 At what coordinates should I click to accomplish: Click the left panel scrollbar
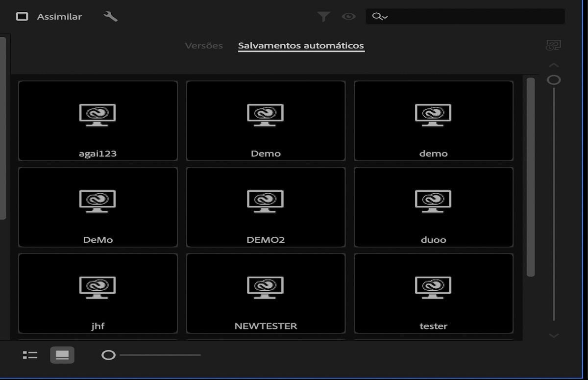2,127
